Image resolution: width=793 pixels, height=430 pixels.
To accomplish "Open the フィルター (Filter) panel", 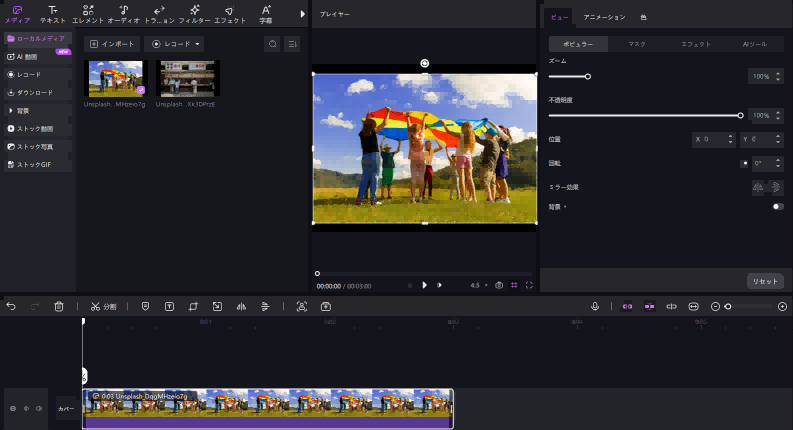I will tap(194, 14).
